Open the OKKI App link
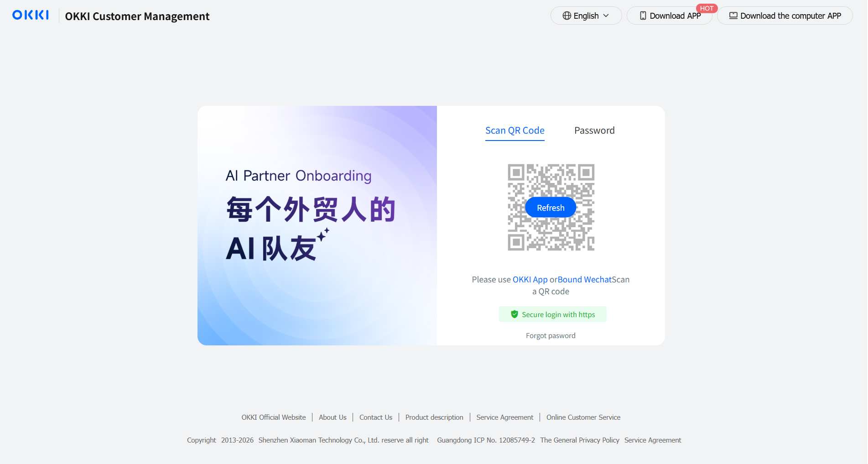 pos(530,280)
